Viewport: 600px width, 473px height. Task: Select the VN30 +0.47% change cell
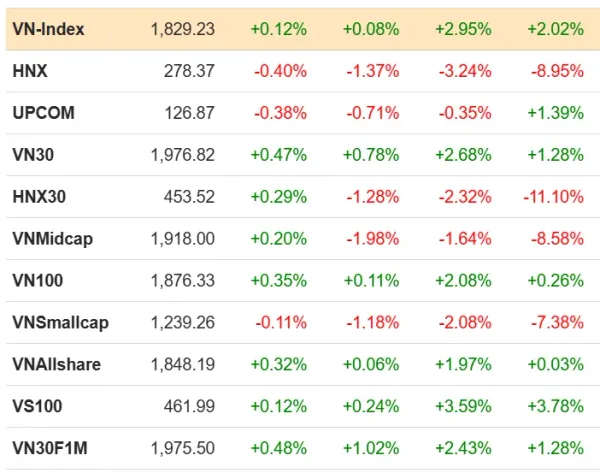(x=279, y=155)
